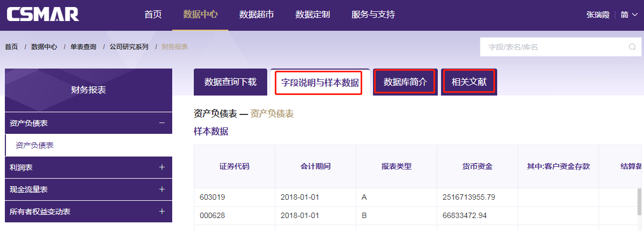Image resolution: width=644 pixels, height=231 pixels.
Task: Select 数据中心 in the top navigation
Action: 200,15
